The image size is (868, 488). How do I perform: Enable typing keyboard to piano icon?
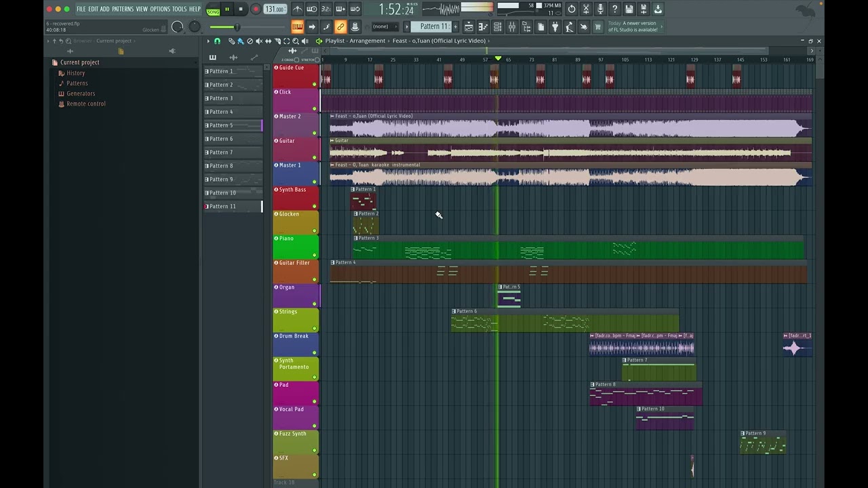click(x=298, y=26)
